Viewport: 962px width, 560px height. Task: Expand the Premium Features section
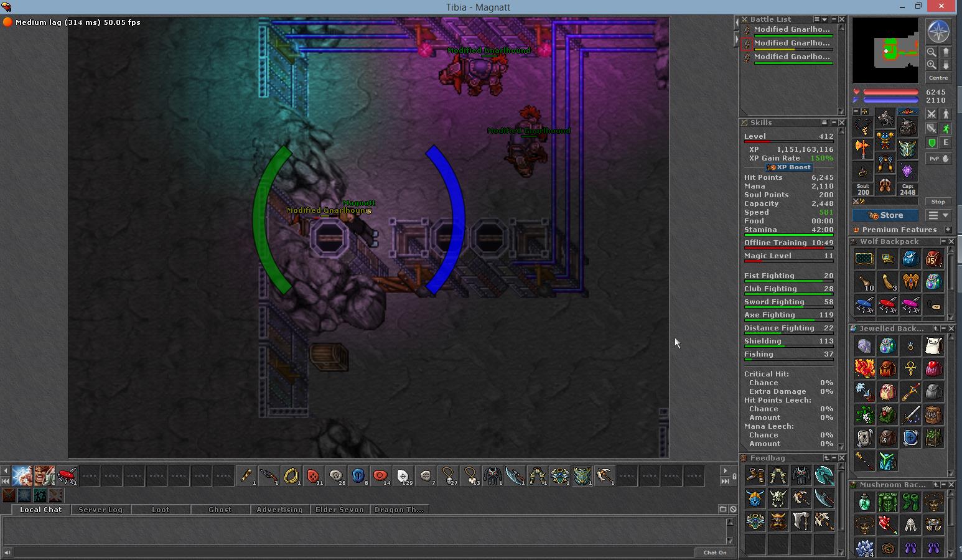(948, 230)
